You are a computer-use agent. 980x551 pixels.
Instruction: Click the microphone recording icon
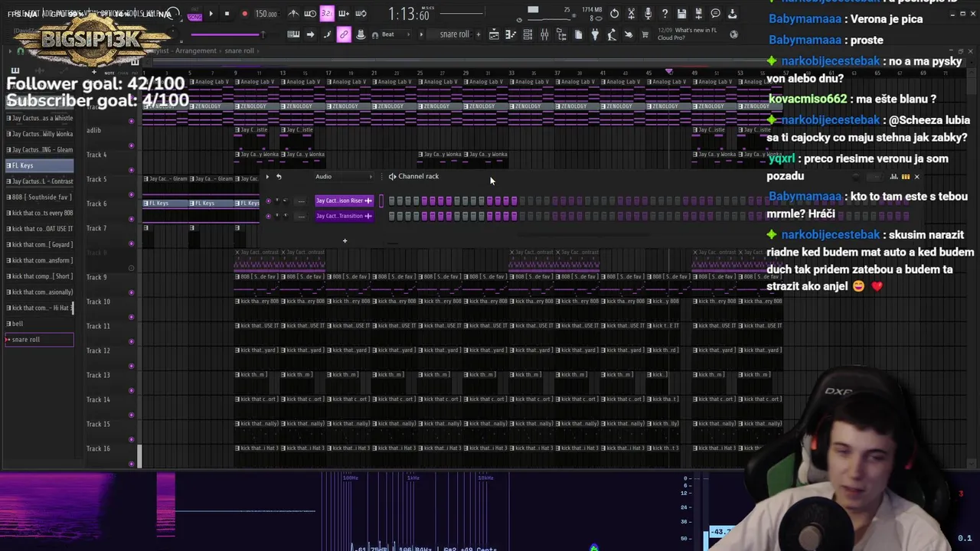[648, 14]
